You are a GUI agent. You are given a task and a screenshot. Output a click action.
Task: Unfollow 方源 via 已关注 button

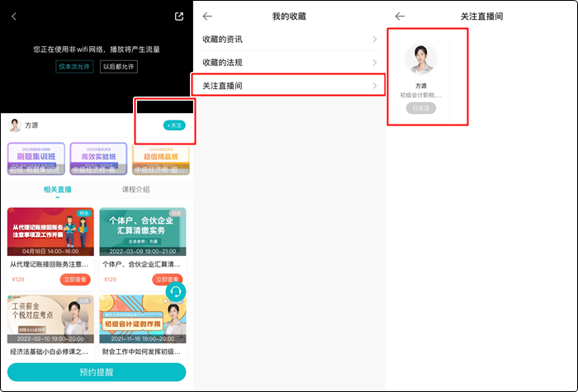coord(421,108)
